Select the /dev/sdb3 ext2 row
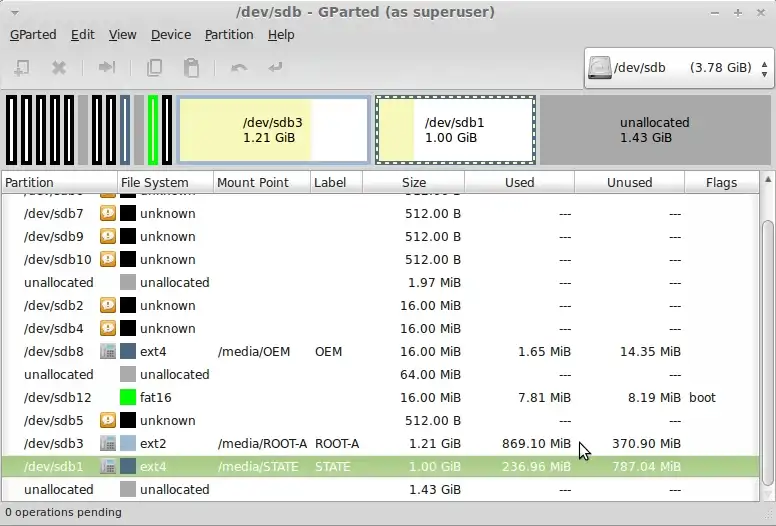776x526 pixels. click(300, 444)
